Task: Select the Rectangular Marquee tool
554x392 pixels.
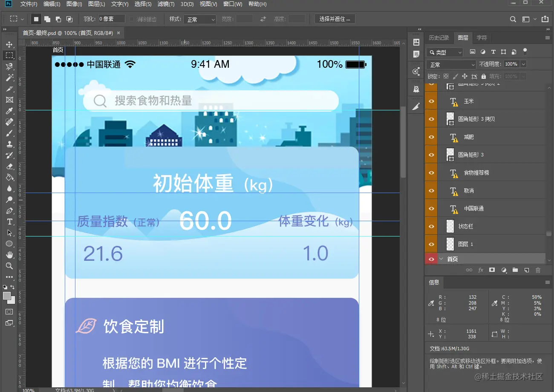Action: tap(9, 55)
